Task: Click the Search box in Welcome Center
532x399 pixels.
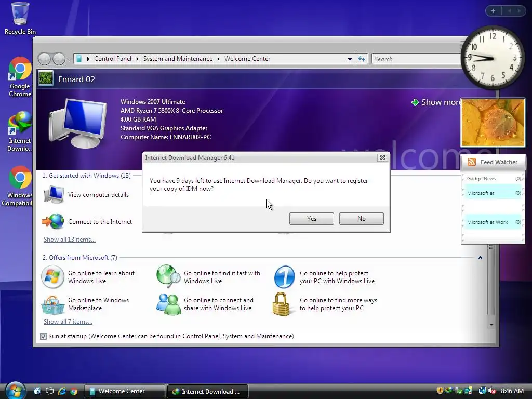Action: coord(417,59)
